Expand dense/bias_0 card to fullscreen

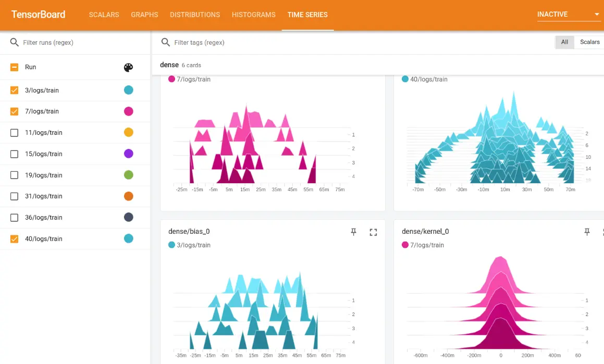point(373,232)
